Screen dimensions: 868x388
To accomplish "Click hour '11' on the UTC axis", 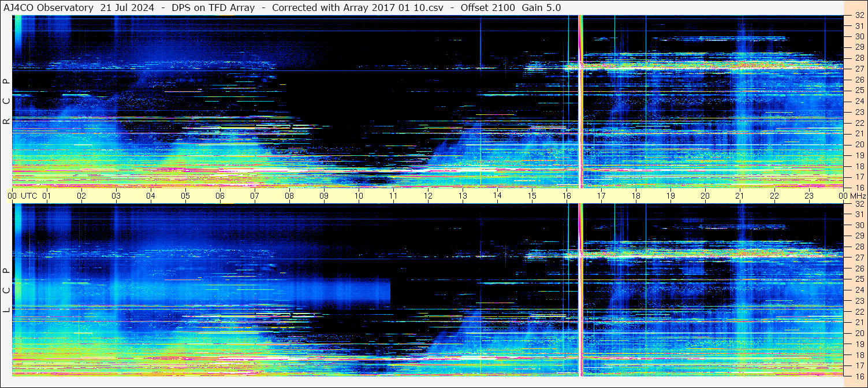I will point(393,196).
